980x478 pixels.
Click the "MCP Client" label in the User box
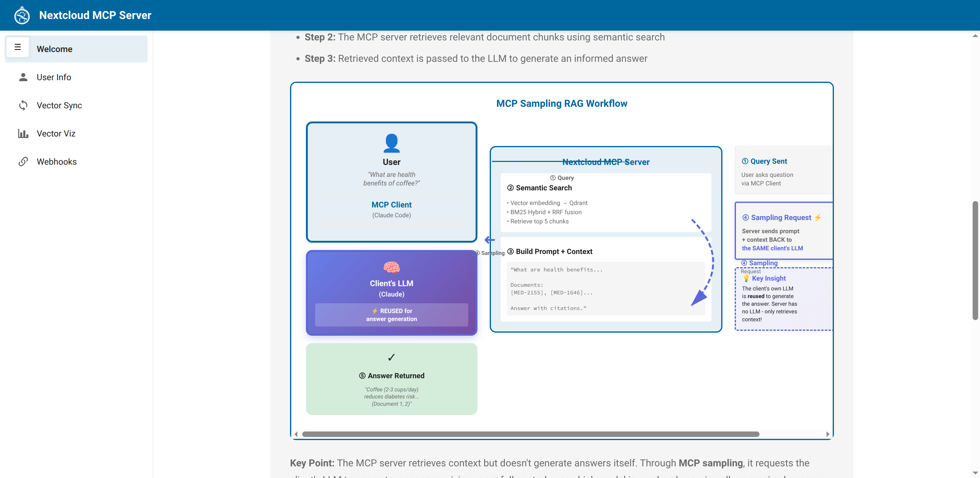[391, 205]
